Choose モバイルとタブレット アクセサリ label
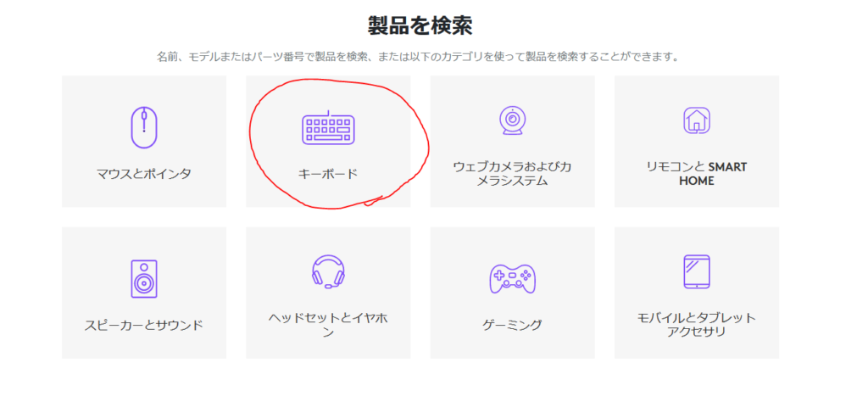The height and width of the screenshot is (402, 868). (x=697, y=325)
